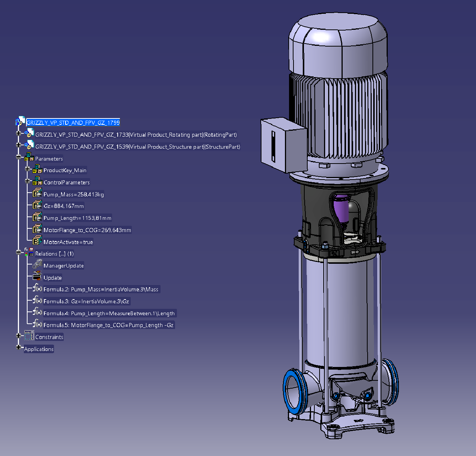Expand the Structure part product node

[x=19, y=145]
